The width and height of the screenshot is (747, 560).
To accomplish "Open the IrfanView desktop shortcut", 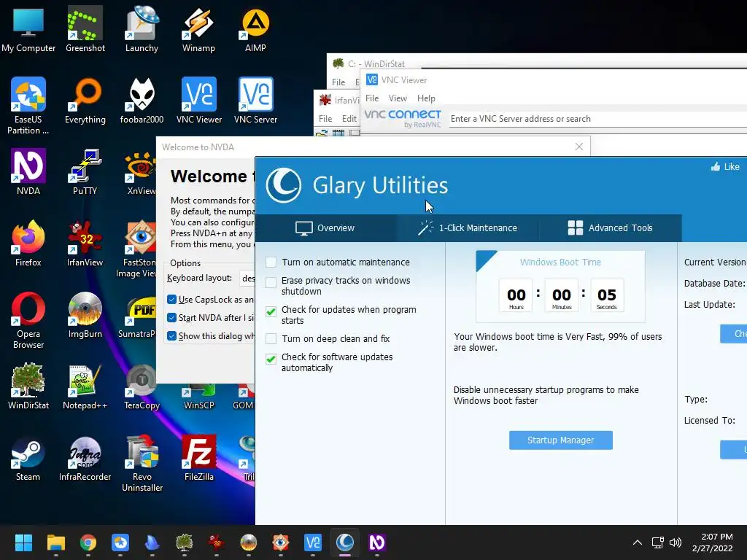I will [x=85, y=244].
